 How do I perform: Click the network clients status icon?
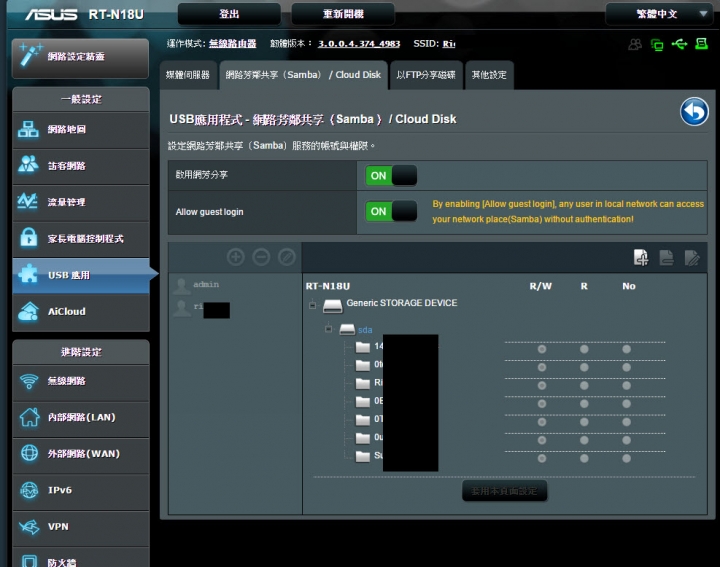pos(657,45)
